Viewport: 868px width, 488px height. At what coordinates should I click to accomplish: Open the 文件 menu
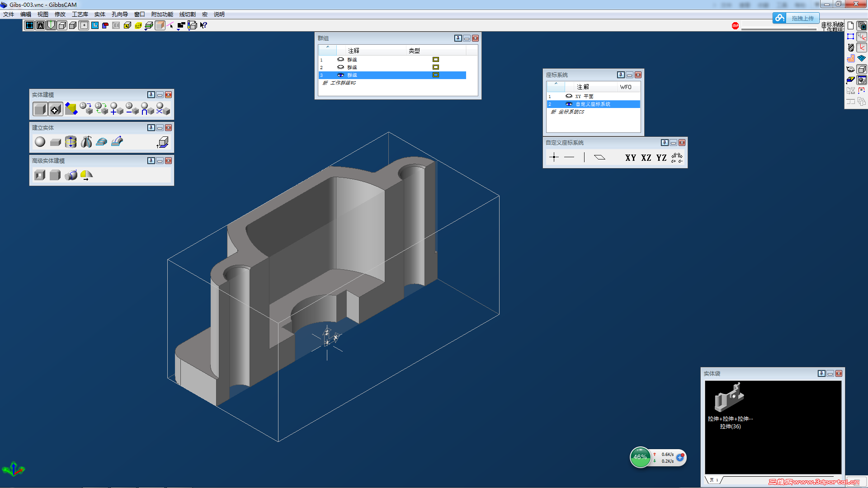pos(9,14)
